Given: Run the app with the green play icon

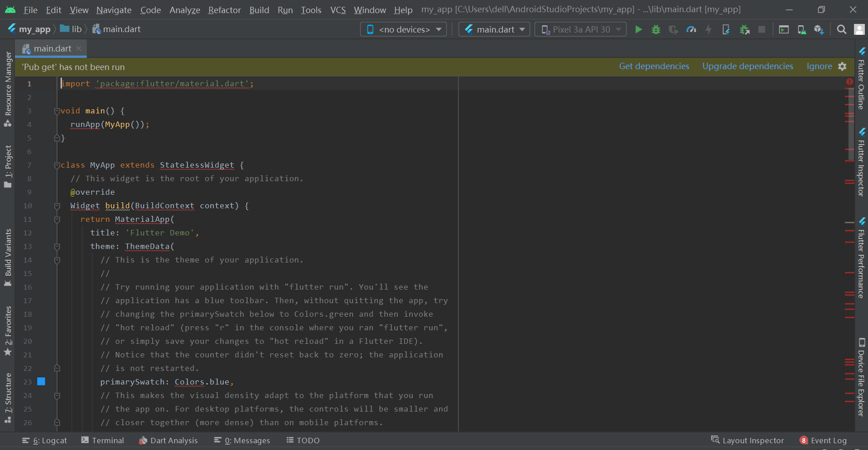Looking at the screenshot, I should (638, 29).
